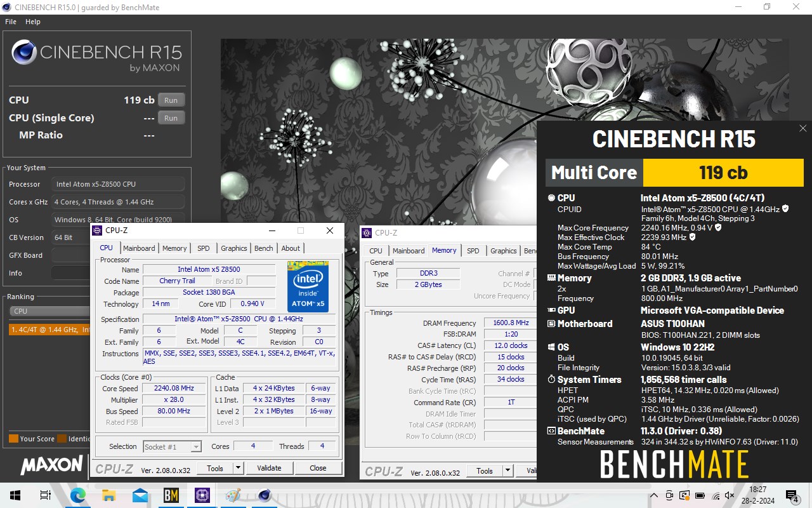This screenshot has width=812, height=508.
Task: Click the MAXON logo in Cinebench
Action: pos(51,465)
